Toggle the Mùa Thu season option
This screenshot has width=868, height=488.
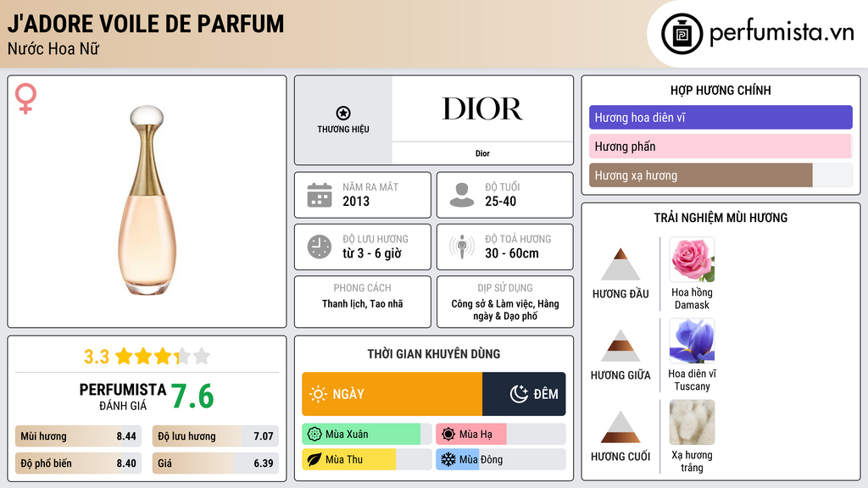(348, 458)
